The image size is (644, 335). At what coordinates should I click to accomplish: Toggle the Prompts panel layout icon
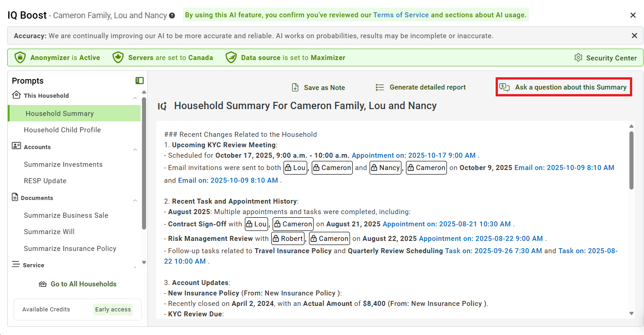click(140, 80)
